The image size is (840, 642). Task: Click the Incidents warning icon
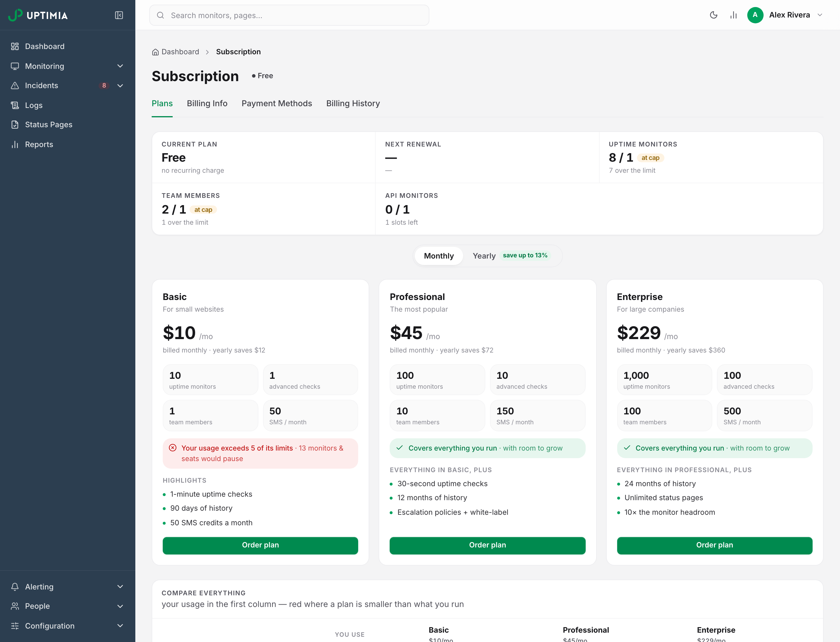(15, 86)
